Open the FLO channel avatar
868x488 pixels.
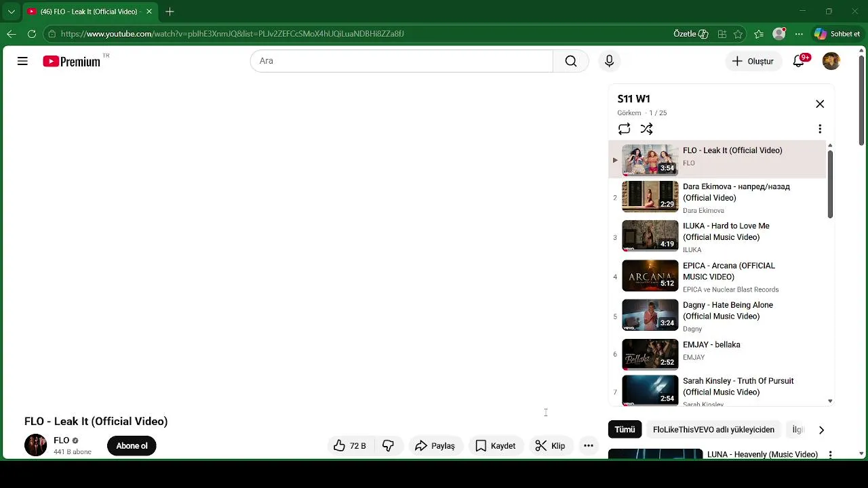[36, 445]
